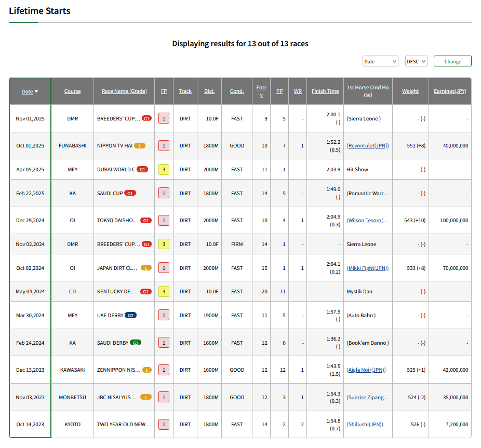The width and height of the screenshot is (481, 448).
Task: Sort by Course column header
Action: coord(72,91)
